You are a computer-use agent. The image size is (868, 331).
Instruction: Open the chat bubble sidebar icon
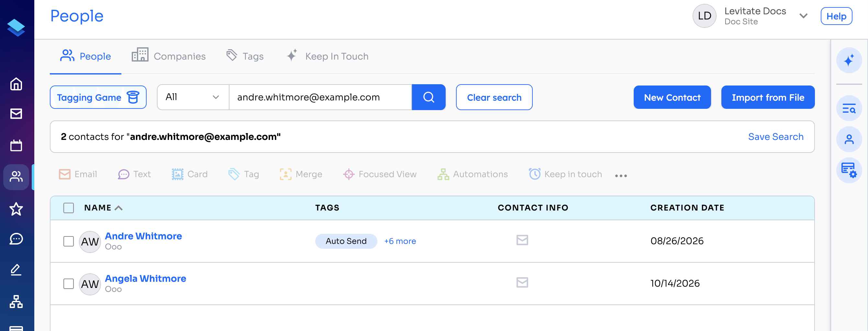point(16,239)
